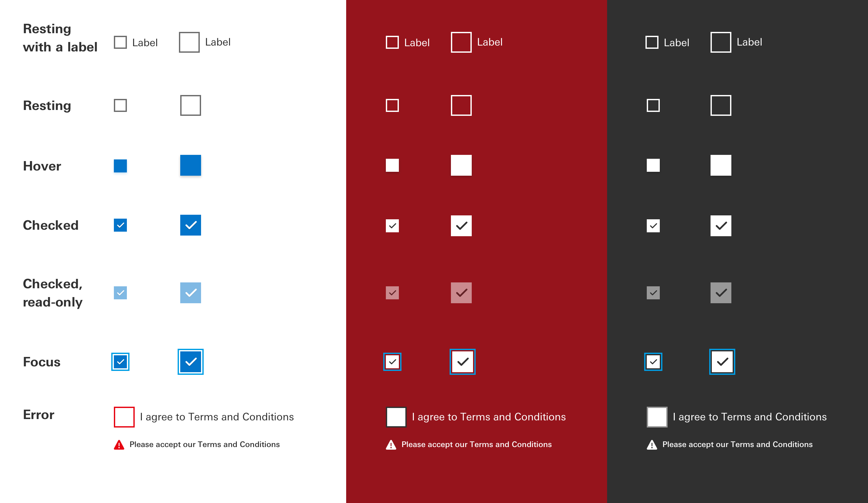Toggle large focused checkbox on dark panel

722,362
